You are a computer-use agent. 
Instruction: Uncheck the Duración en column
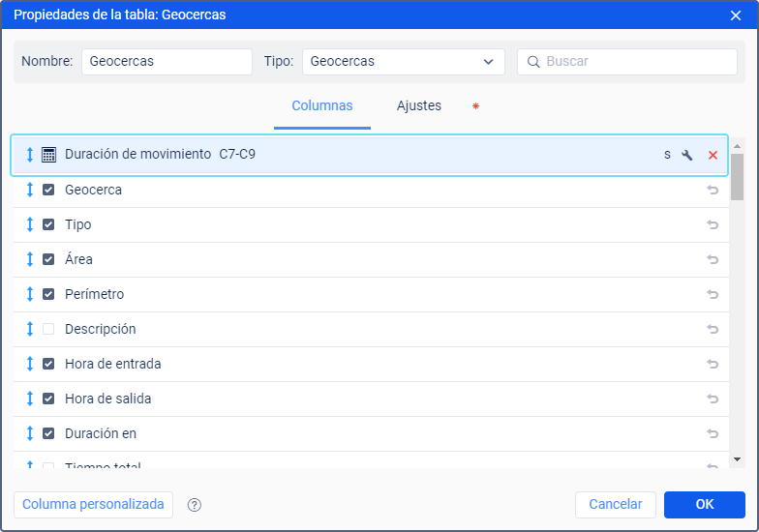tap(48, 433)
